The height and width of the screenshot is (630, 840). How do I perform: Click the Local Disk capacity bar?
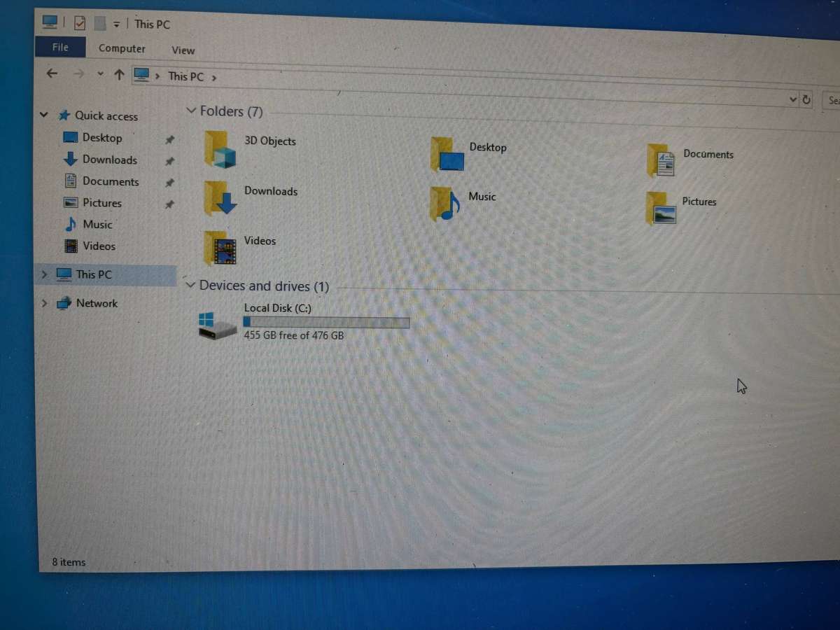[x=326, y=322]
